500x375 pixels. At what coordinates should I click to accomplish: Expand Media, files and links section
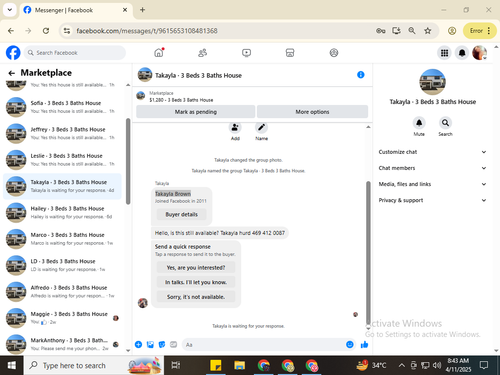tap(432, 184)
